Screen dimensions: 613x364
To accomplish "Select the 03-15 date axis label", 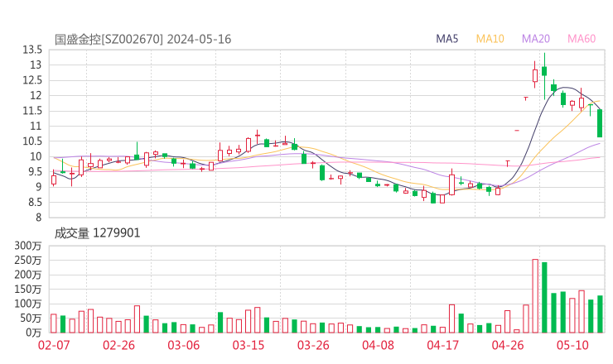I will (249, 345).
